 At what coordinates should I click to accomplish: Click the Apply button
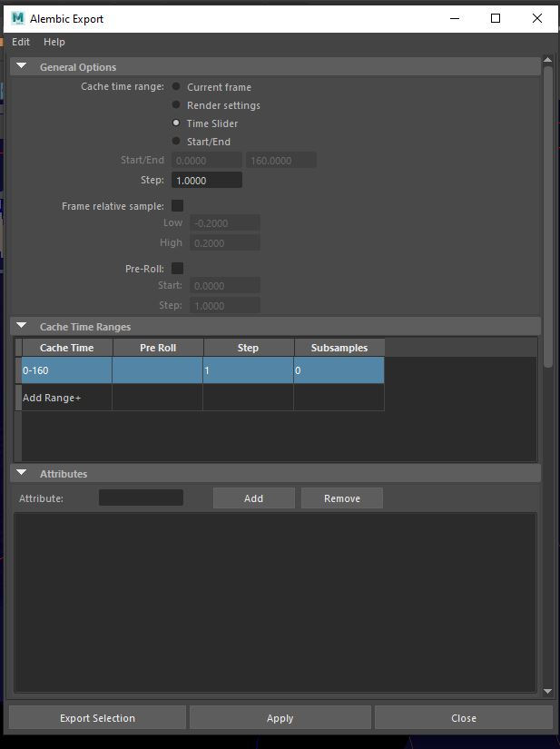(x=280, y=718)
